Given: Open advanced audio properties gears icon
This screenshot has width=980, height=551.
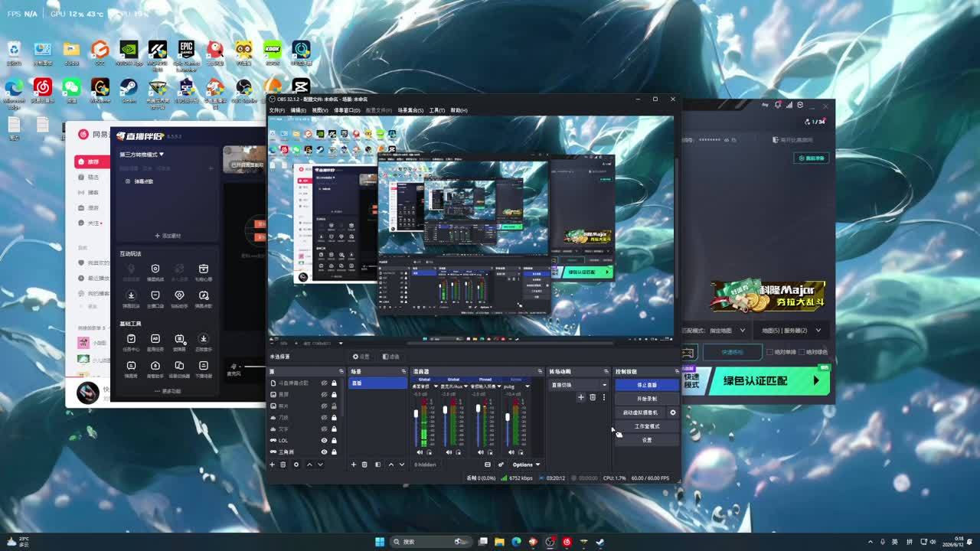Looking at the screenshot, I should click(501, 465).
